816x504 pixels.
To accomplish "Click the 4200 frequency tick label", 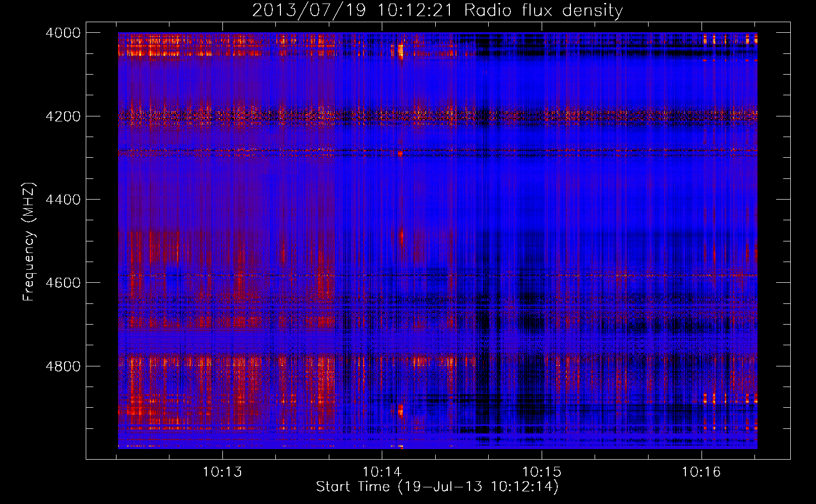I will tap(63, 116).
